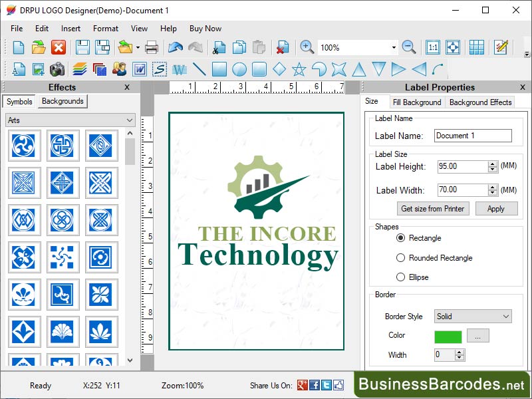The height and width of the screenshot is (399, 532).
Task: Switch to the Backgrounds tab
Action: (x=62, y=102)
